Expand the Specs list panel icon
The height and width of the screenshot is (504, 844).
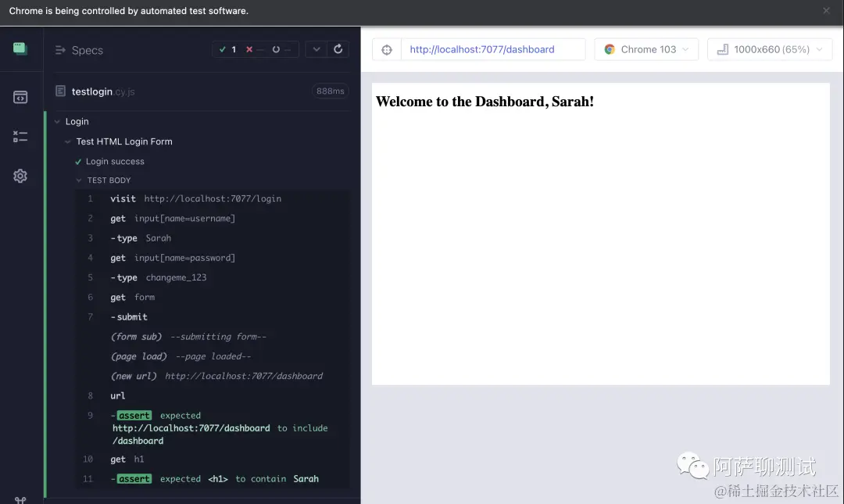pos(59,50)
